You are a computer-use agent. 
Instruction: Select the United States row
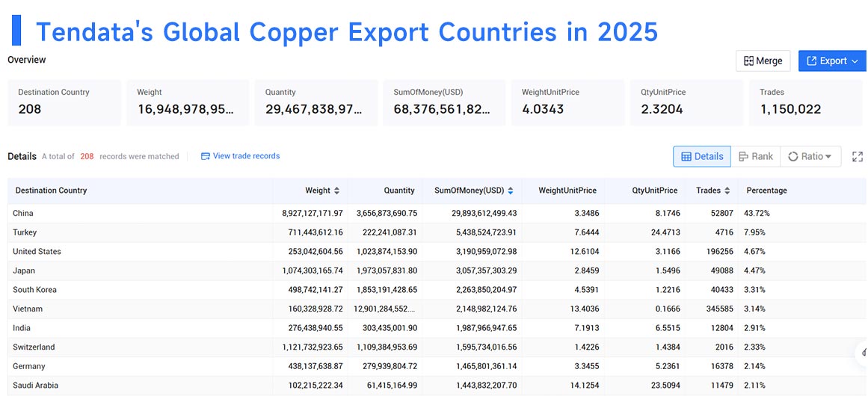437,251
